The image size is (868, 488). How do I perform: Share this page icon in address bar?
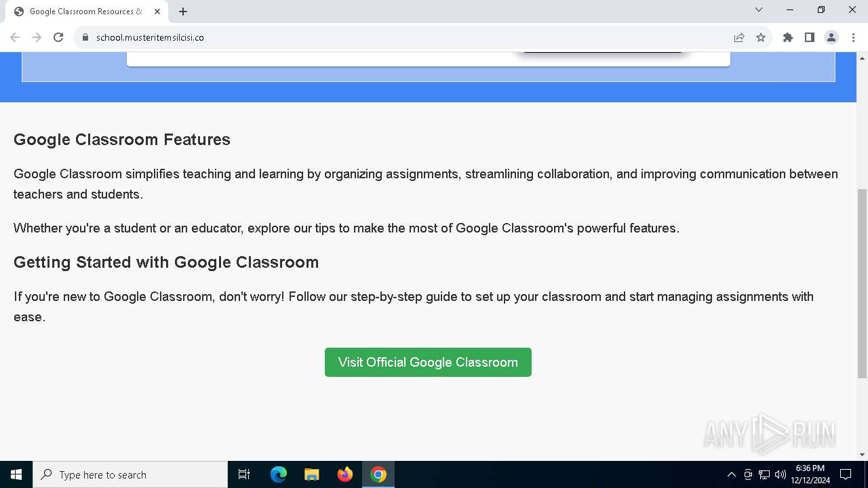(x=739, y=37)
